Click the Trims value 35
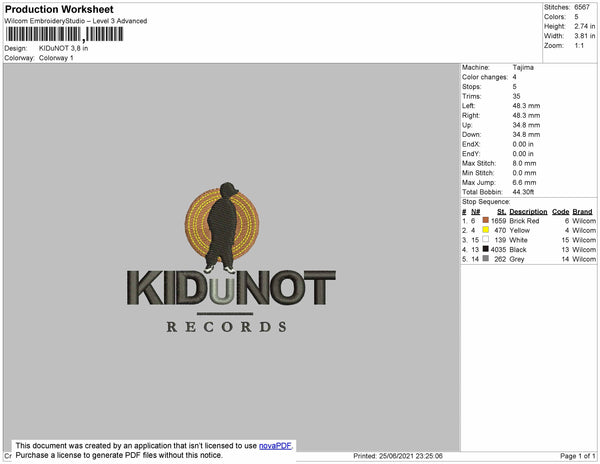This screenshot has height=464, width=600. [517, 96]
